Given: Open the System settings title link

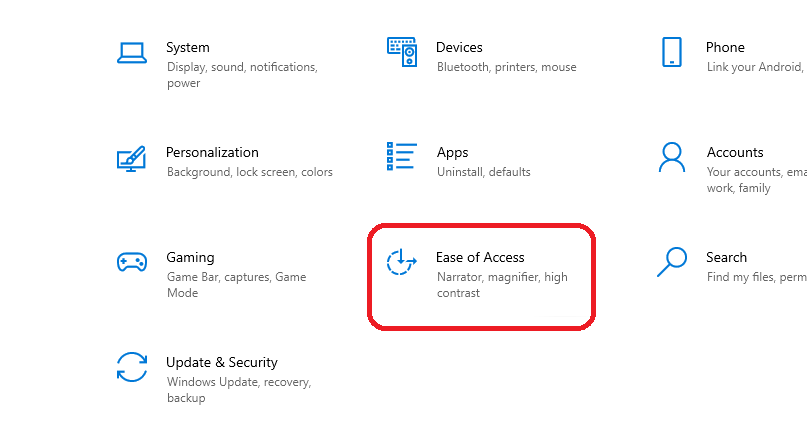Looking at the screenshot, I should click(x=188, y=47).
